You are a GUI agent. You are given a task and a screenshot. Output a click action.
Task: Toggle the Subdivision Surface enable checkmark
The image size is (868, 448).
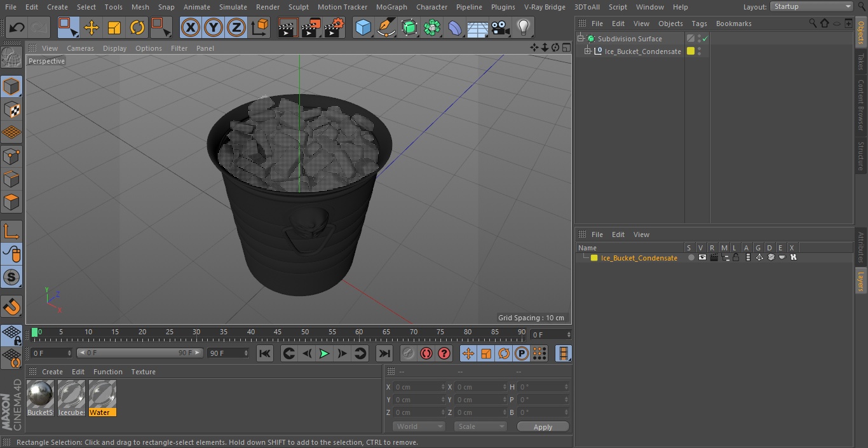pyautogui.click(x=705, y=39)
